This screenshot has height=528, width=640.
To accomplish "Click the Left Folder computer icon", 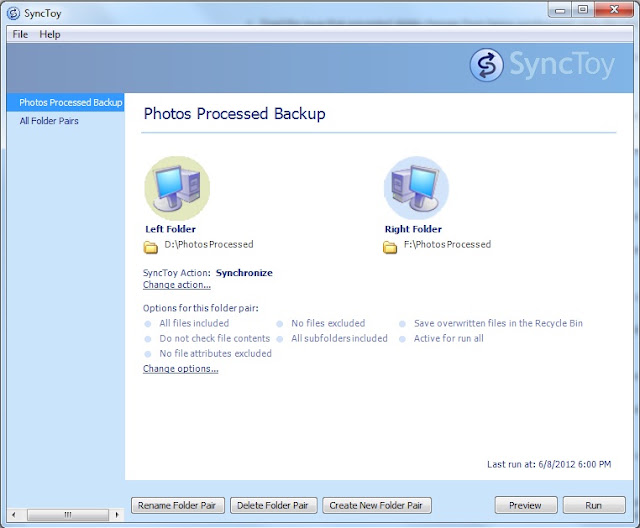I will tap(177, 188).
